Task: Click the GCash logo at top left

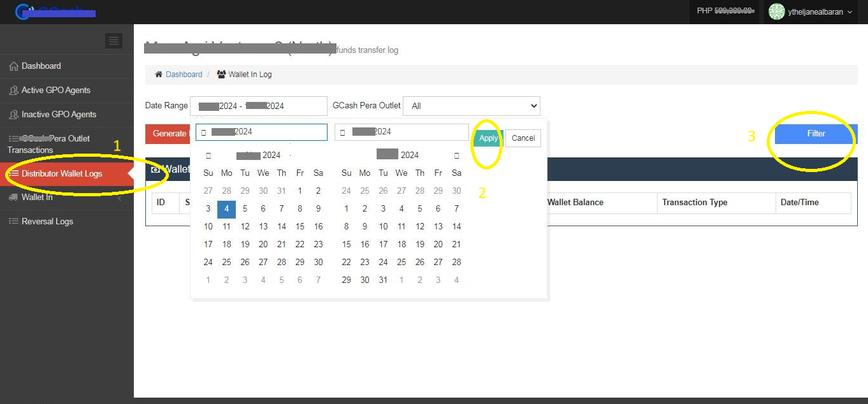Action: pos(55,11)
